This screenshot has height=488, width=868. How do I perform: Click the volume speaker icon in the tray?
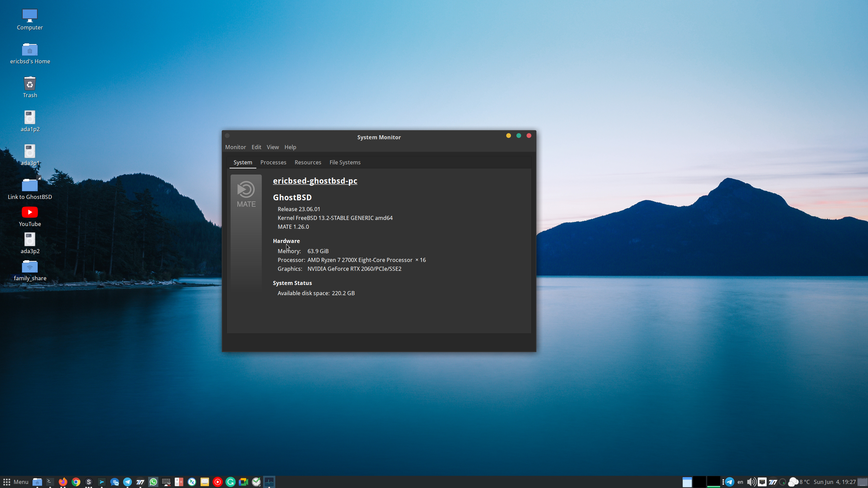(751, 482)
